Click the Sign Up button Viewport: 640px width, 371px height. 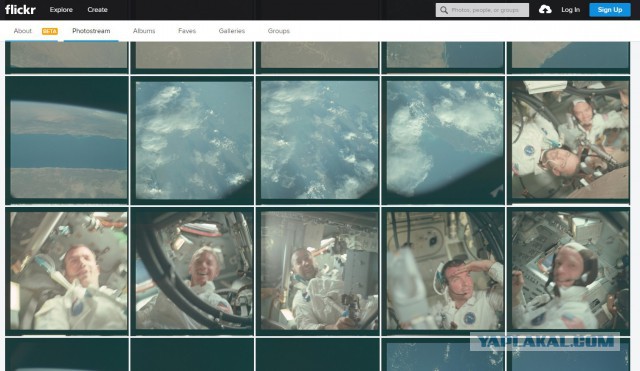pyautogui.click(x=610, y=10)
